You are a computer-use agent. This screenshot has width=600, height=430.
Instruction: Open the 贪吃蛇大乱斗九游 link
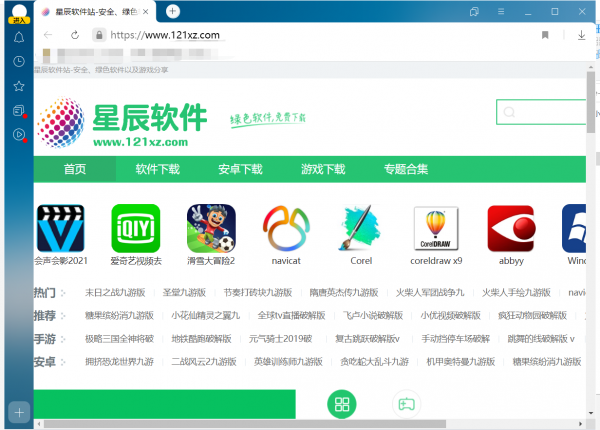point(375,362)
